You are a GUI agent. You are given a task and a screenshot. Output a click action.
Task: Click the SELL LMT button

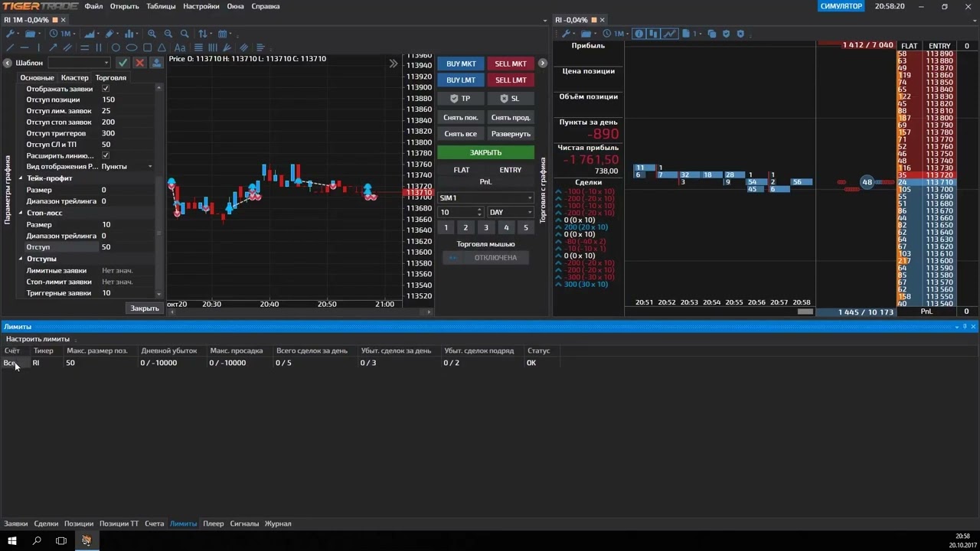click(x=511, y=80)
